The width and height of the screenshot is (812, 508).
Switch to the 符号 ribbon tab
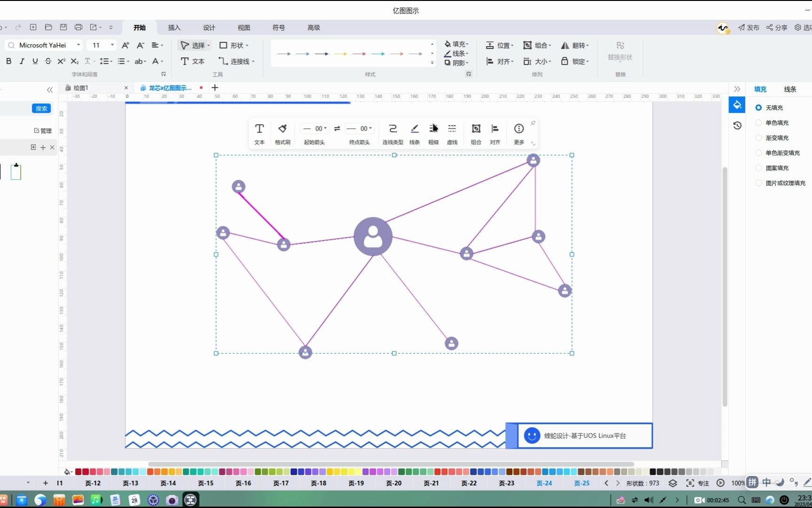[279, 28]
